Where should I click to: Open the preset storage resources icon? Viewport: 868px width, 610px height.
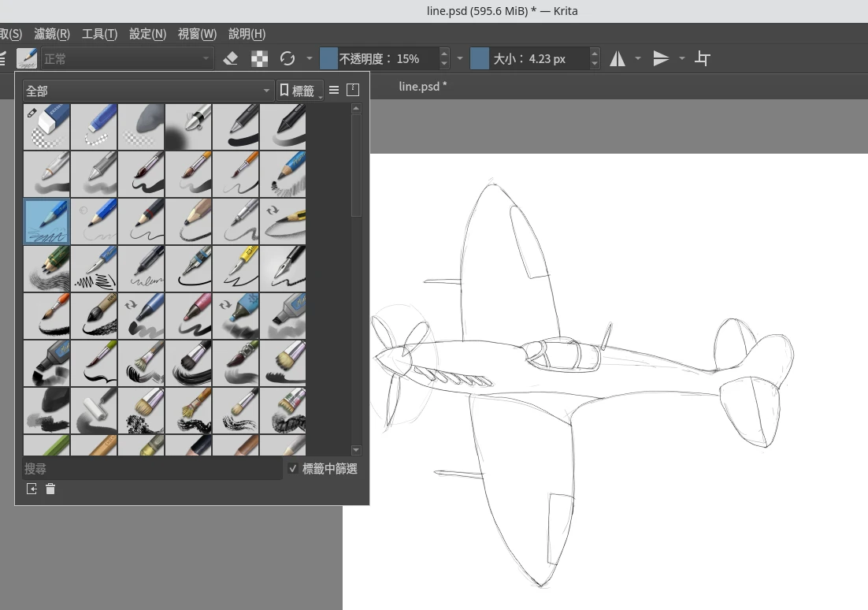[x=353, y=91]
